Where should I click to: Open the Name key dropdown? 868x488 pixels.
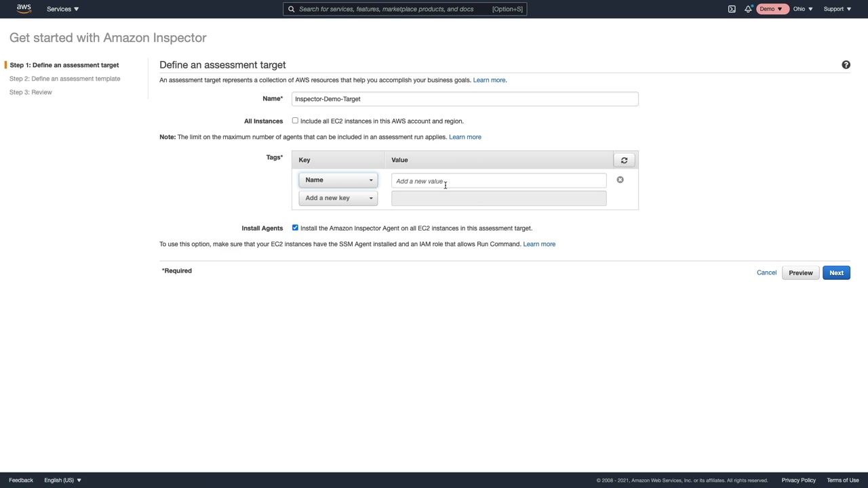tap(338, 180)
